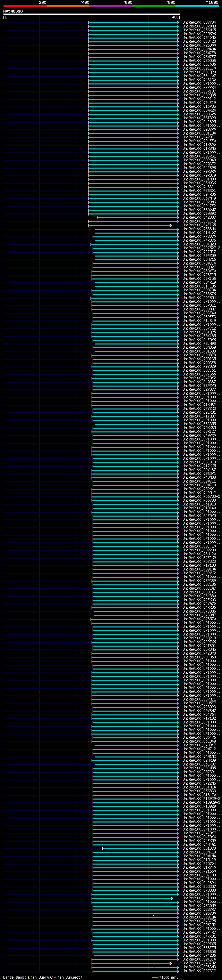Viewport: 222px width, 980px height.
Task: Open hit UniRef100_P04764
Action: coord(199,714)
